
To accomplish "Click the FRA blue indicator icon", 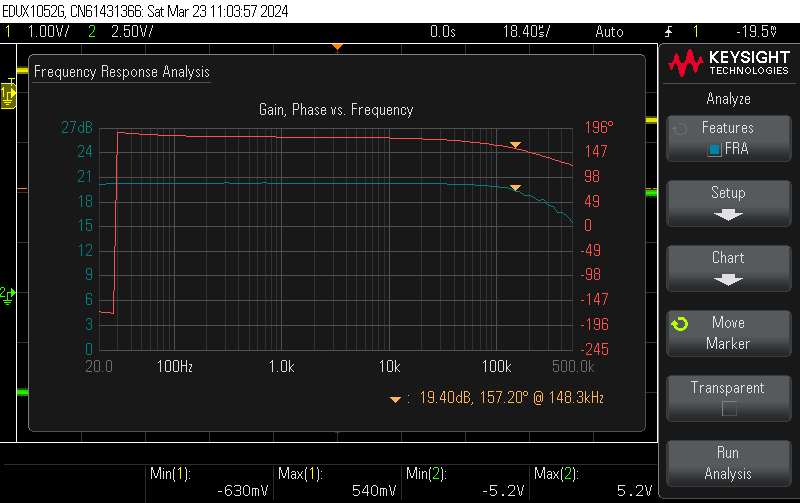I will click(714, 150).
